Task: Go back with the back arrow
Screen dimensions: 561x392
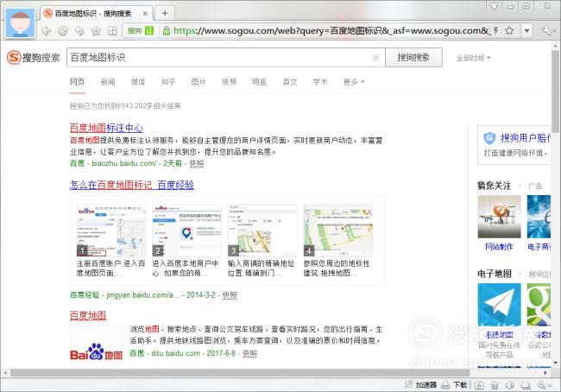Action: pos(46,31)
